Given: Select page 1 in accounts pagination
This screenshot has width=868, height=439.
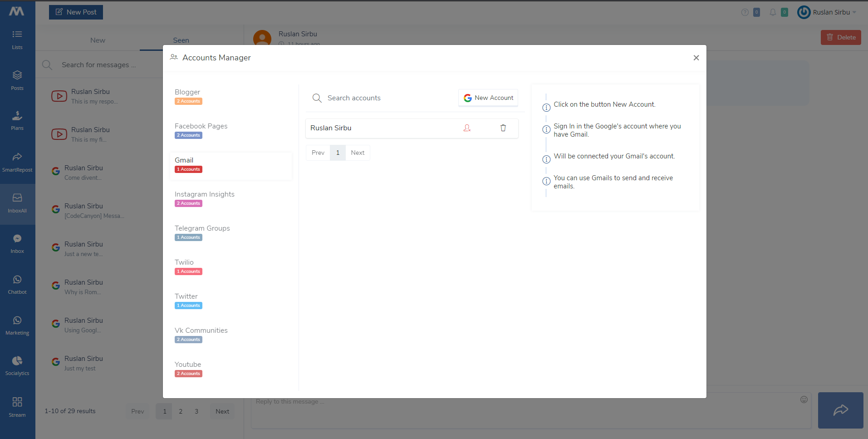Looking at the screenshot, I should tap(338, 153).
